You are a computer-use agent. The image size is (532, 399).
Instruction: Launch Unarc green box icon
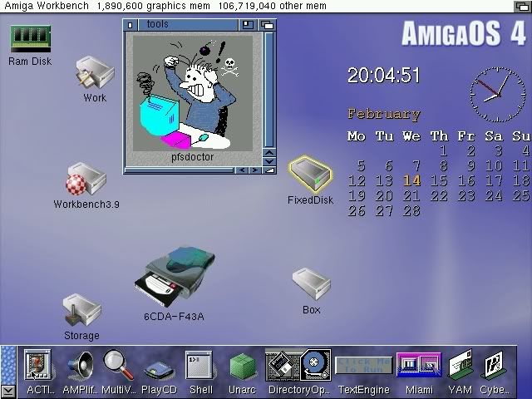pos(242,367)
